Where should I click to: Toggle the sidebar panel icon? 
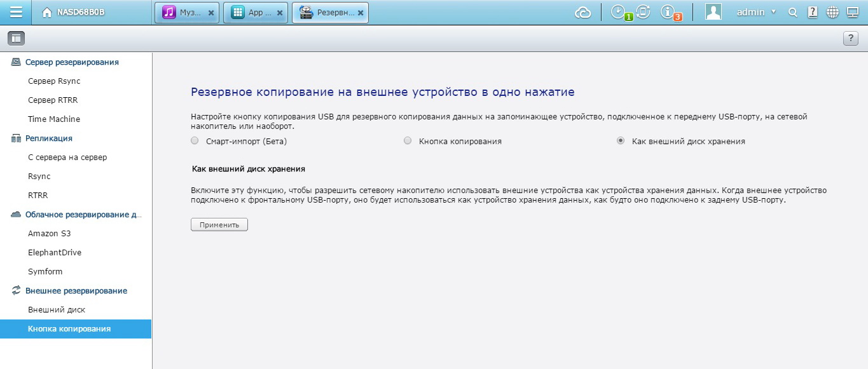[16, 38]
